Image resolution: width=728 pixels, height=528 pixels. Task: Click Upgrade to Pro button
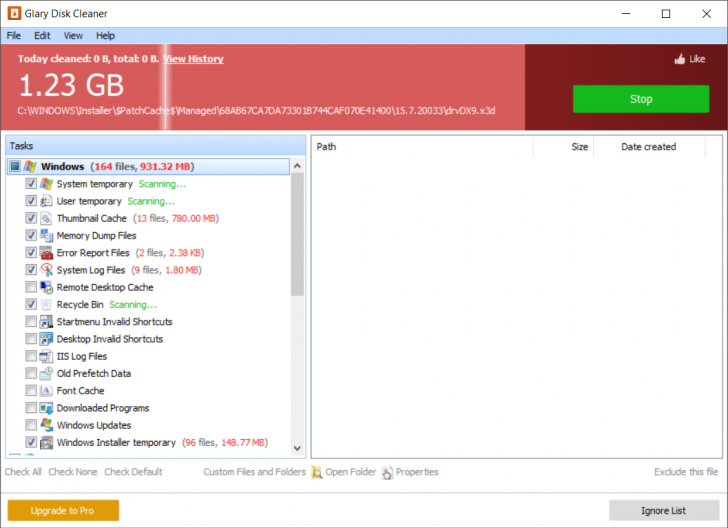tap(63, 510)
